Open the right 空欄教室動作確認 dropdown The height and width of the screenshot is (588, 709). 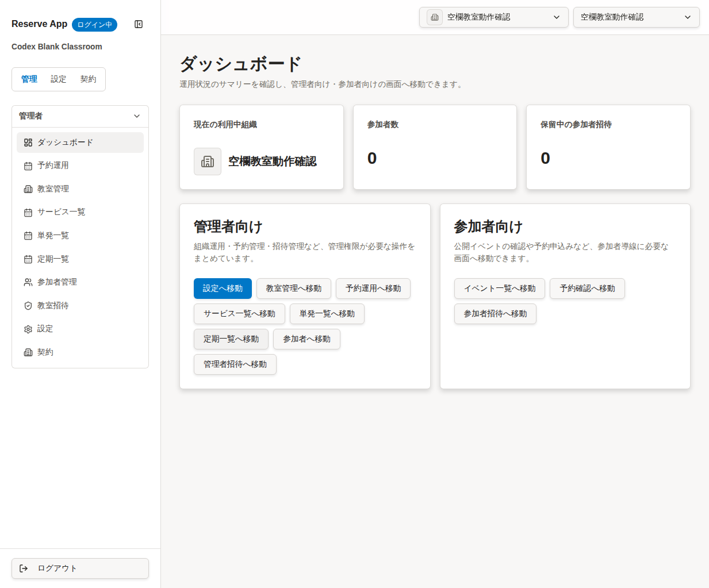point(636,17)
